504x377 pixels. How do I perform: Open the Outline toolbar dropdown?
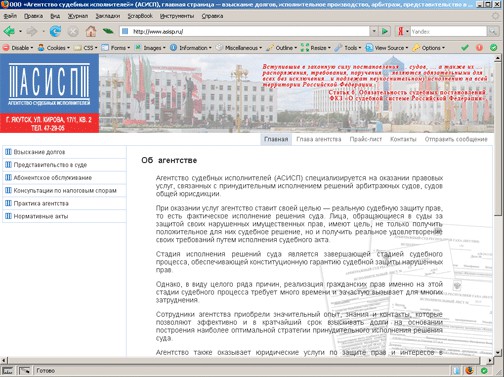[x=282, y=48]
